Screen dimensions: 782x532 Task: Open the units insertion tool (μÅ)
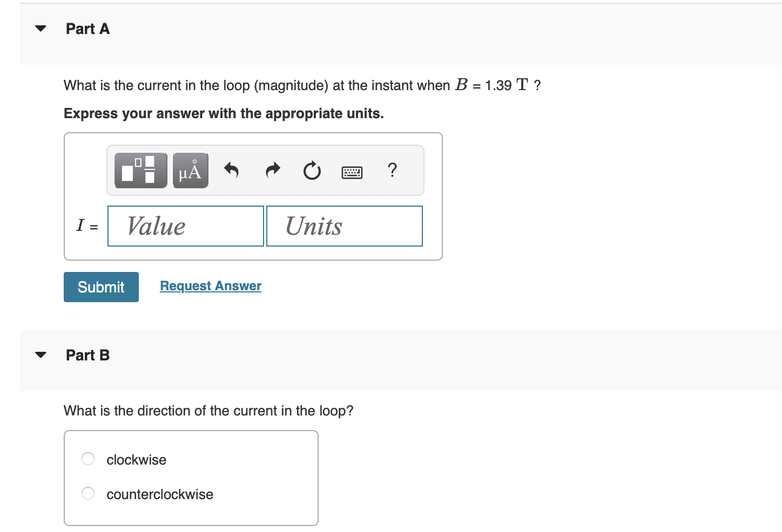190,170
